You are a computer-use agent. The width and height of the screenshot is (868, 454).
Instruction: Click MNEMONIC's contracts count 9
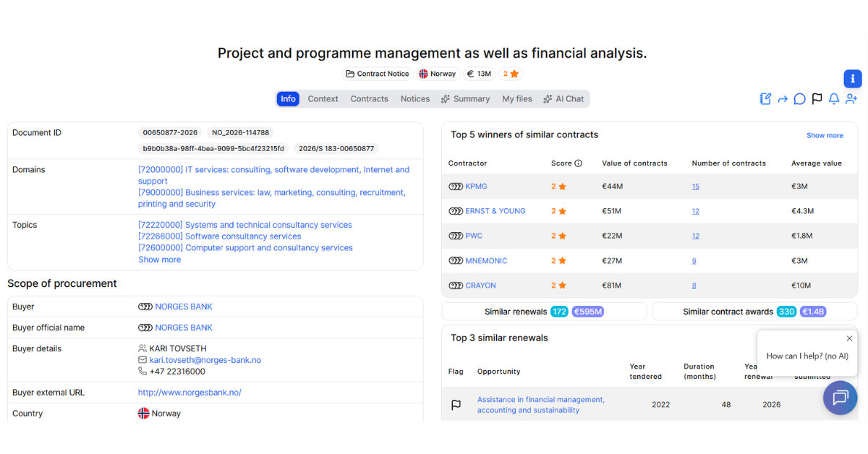(x=694, y=261)
